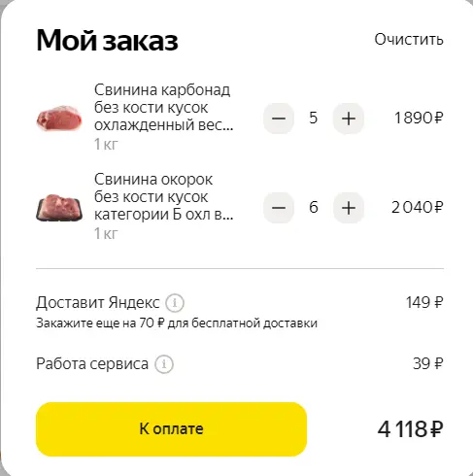473x476 pixels.
Task: Click the Мой заказ heading
Action: pos(107,41)
